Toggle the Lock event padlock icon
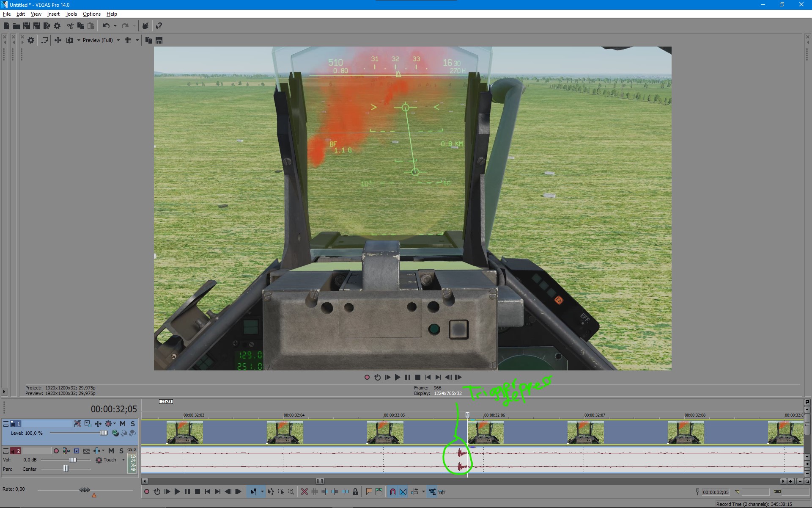Image resolution: width=812 pixels, height=508 pixels. 355,492
